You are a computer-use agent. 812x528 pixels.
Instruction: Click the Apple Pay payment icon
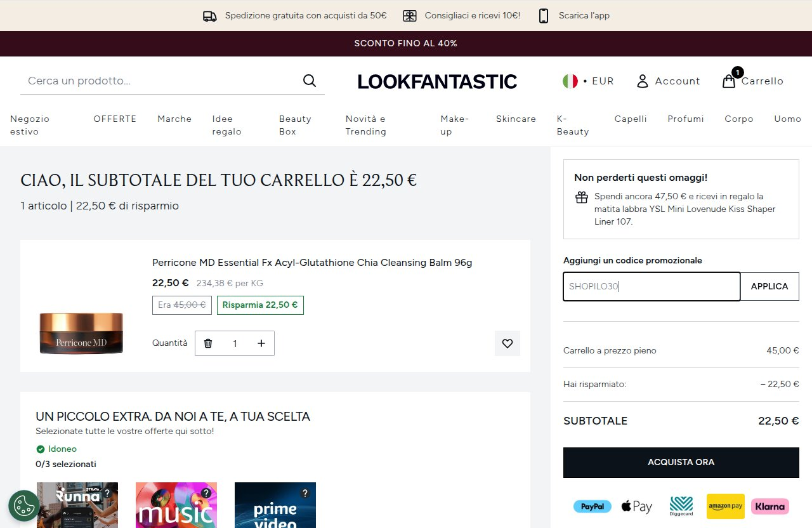coord(637,506)
